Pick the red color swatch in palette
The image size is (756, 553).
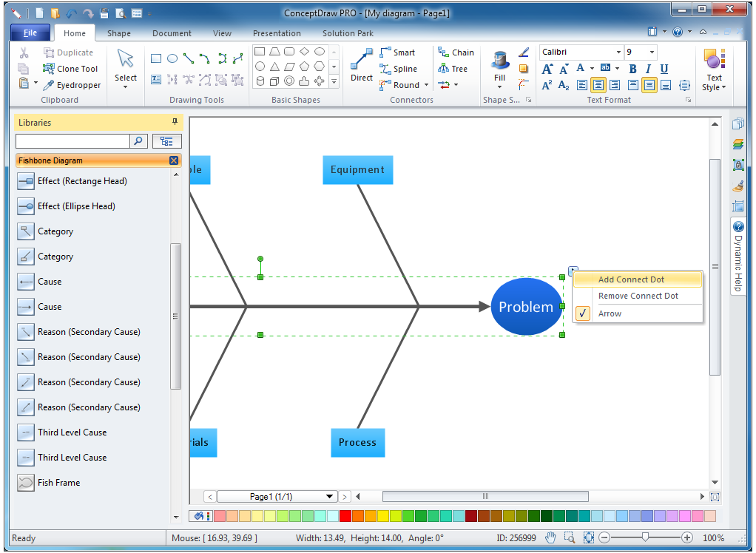[x=345, y=516]
